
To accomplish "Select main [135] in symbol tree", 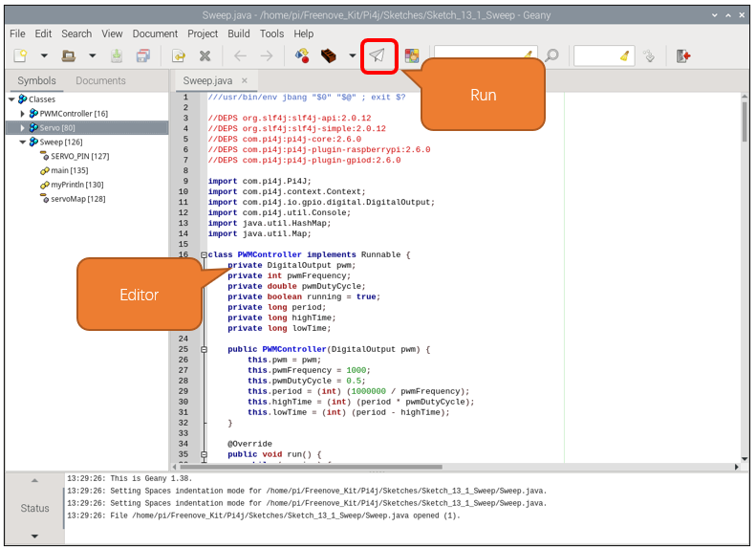I will coord(70,170).
